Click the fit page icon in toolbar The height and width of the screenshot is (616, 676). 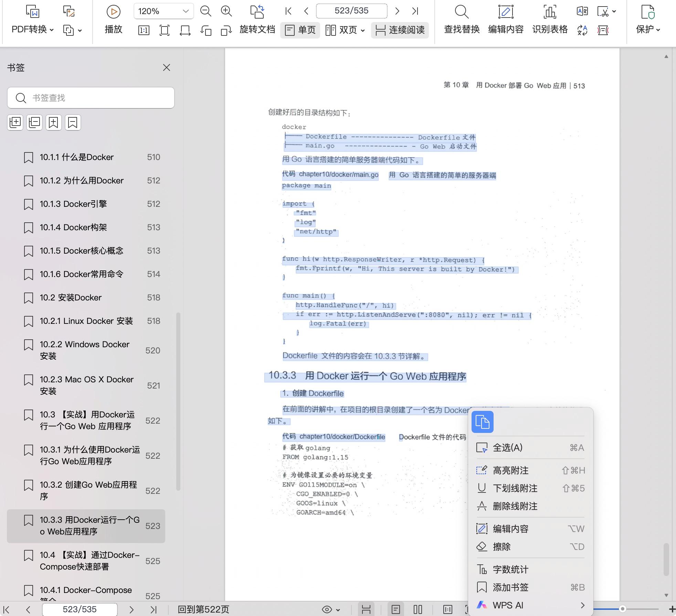coord(165,30)
